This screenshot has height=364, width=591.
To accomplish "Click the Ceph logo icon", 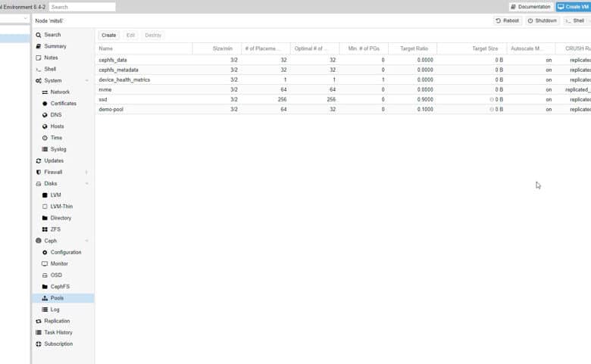I will point(39,241).
